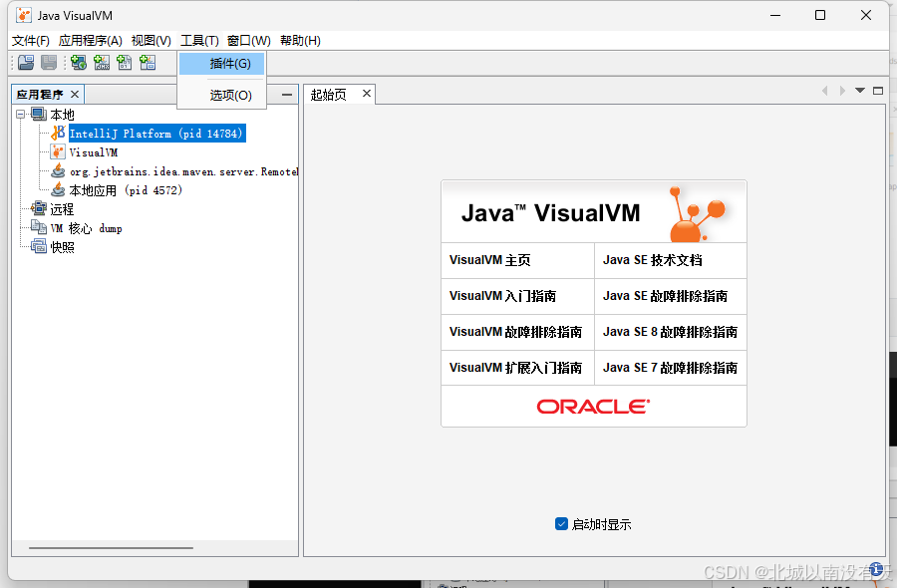Select 本地应用 (pid 4572) in tree
Image resolution: width=897 pixels, height=588 pixels.
pyautogui.click(x=126, y=190)
